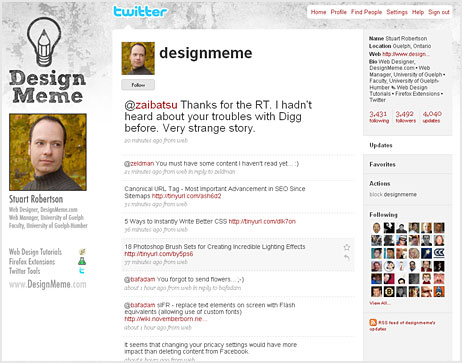This screenshot has height=363, width=462.
Task: Open tinyurl.com/by5ps6 link
Action: point(159,254)
